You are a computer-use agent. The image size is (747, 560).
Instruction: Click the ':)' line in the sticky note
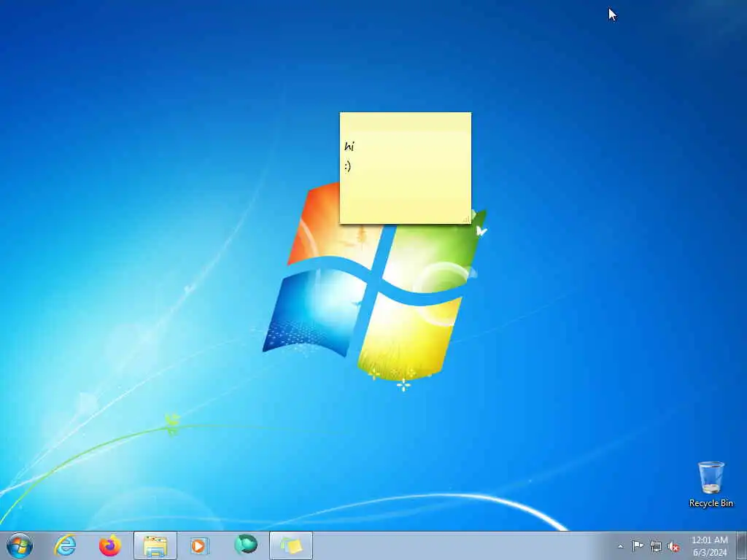click(x=348, y=166)
